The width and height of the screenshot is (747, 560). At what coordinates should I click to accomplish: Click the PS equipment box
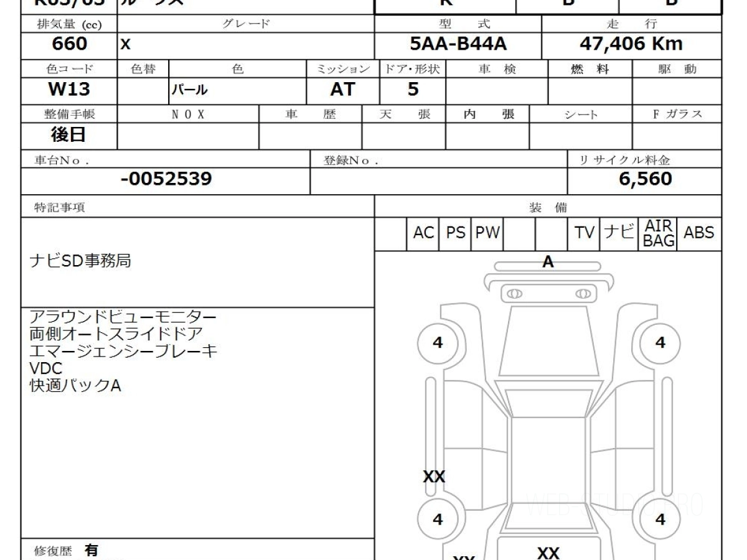456,233
